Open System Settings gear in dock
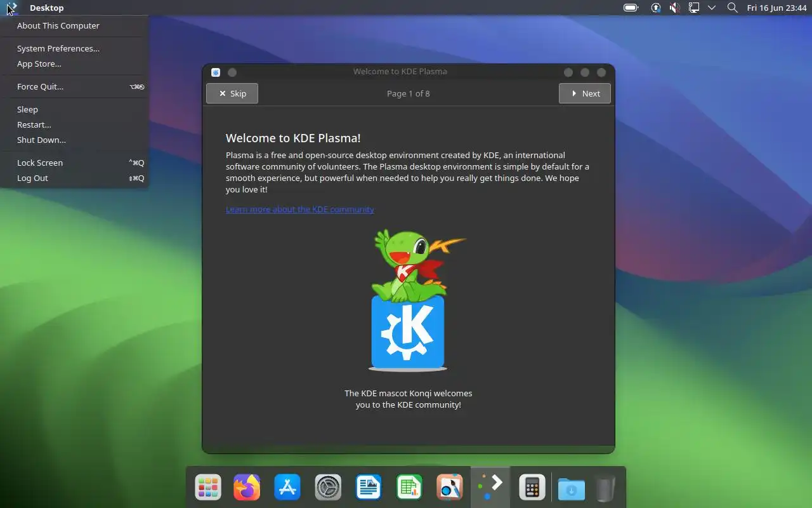812x508 pixels. tap(328, 488)
